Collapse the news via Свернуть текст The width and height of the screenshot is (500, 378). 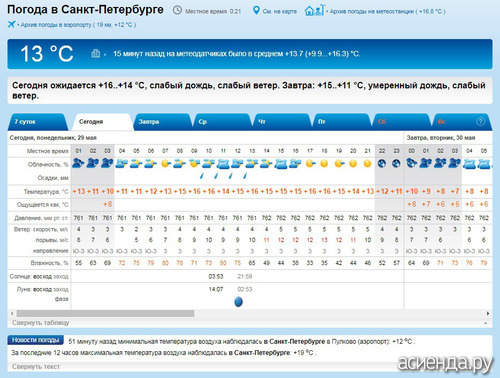pyautogui.click(x=36, y=367)
